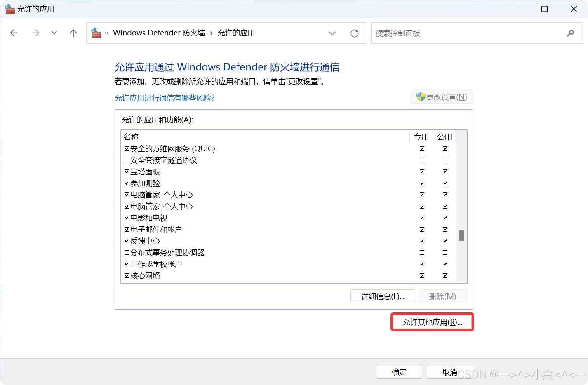588x385 pixels.
Task: Toggle 专用 checkbox for 反馈中心
Action: (x=422, y=241)
